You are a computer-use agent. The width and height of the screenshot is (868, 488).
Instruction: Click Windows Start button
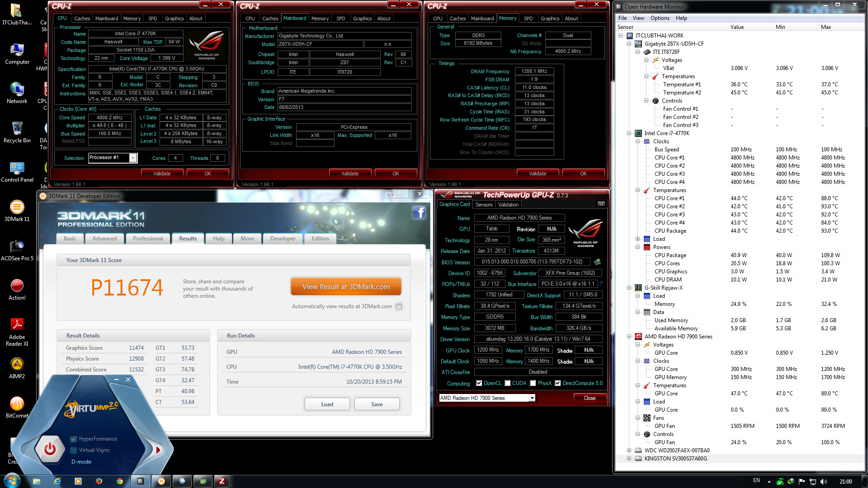(x=12, y=481)
